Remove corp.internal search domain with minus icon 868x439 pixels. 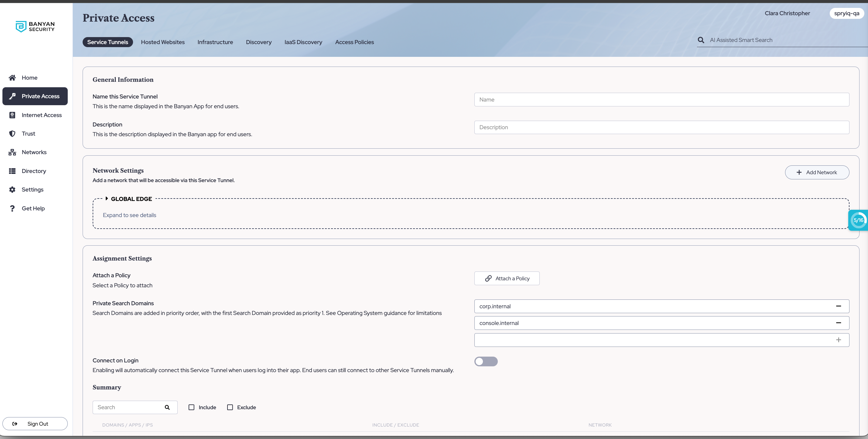coord(838,306)
